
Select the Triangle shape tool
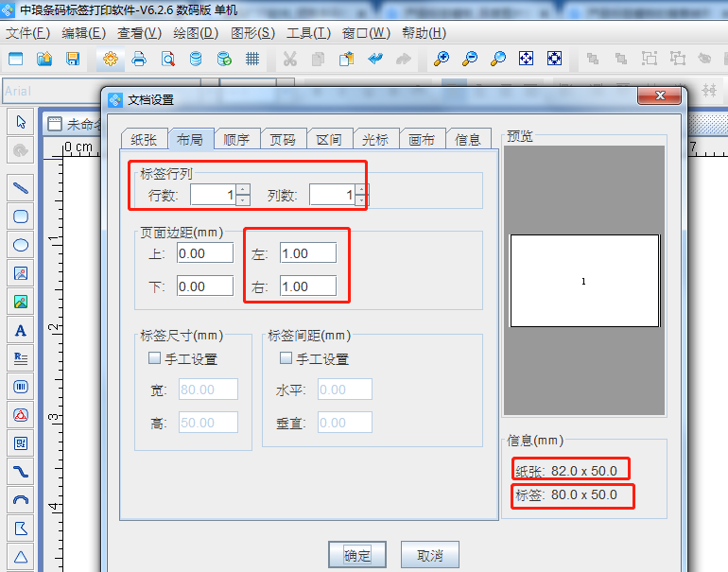(x=21, y=556)
